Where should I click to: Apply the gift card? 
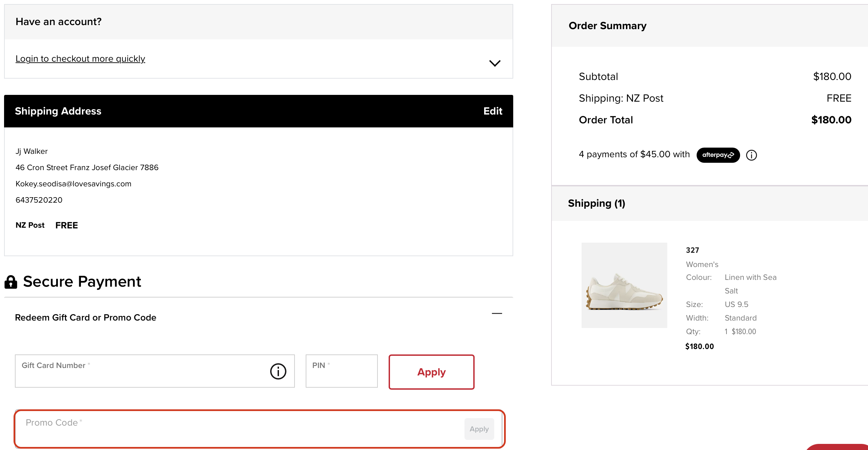(431, 372)
